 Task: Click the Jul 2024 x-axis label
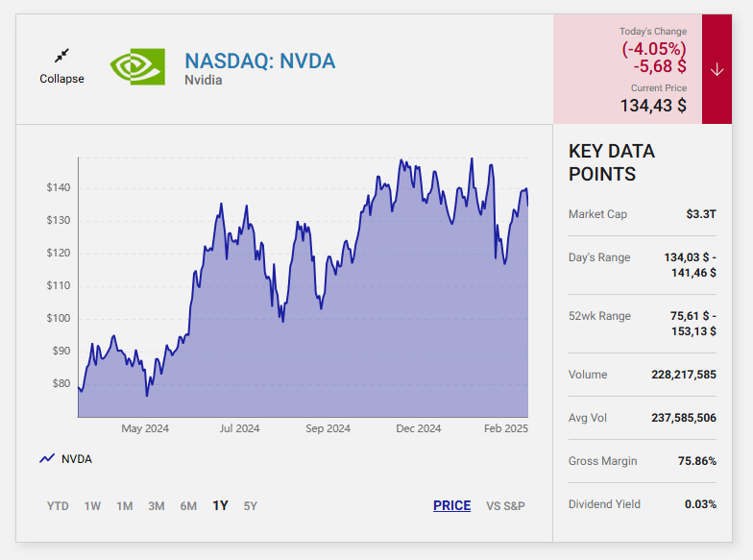click(240, 428)
